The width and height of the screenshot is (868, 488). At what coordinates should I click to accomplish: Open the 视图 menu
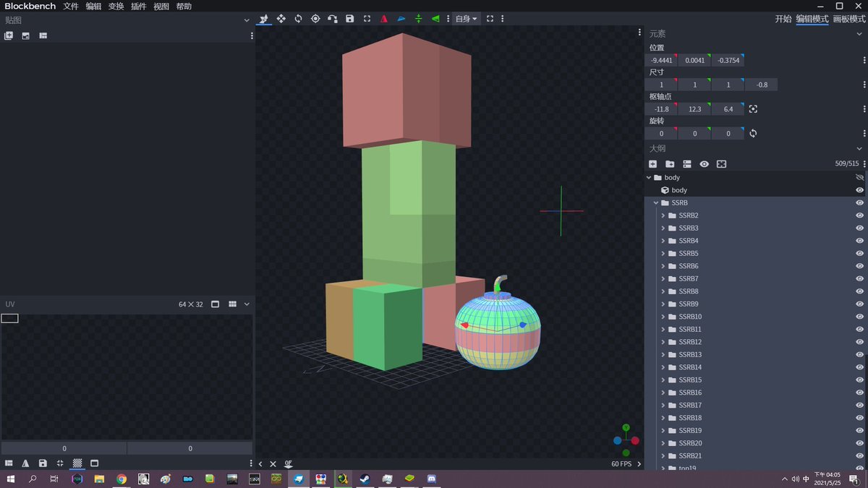pos(161,6)
